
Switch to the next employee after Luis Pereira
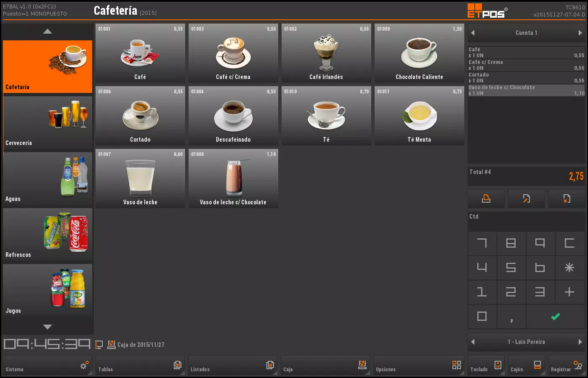(x=580, y=342)
